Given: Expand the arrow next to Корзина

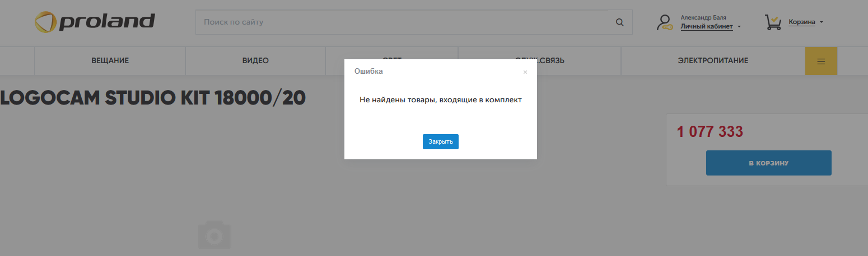Looking at the screenshot, I should (822, 22).
